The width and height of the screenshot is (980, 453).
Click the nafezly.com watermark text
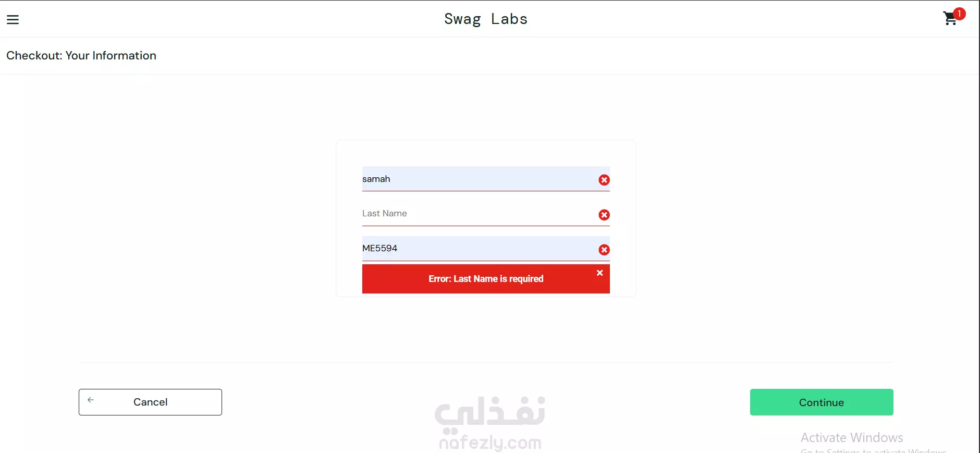(490, 443)
